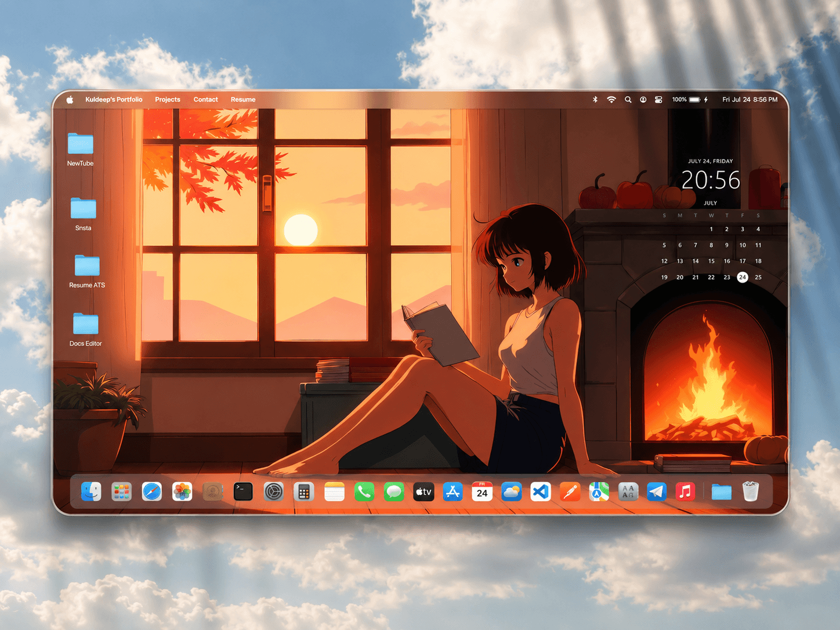This screenshot has height=630, width=840.
Task: Open System Settings gear icon
Action: coord(273,492)
